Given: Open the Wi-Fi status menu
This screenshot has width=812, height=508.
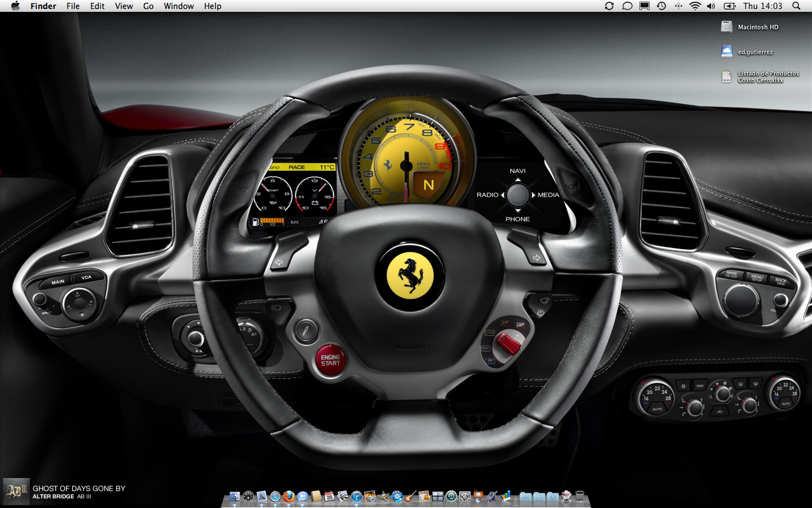Looking at the screenshot, I should coord(695,6).
